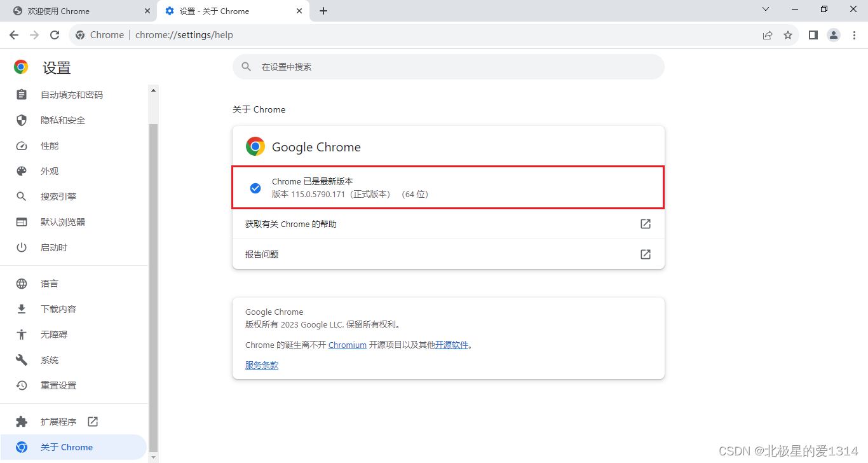Open the side panel icon
The image size is (868, 463).
813,35
